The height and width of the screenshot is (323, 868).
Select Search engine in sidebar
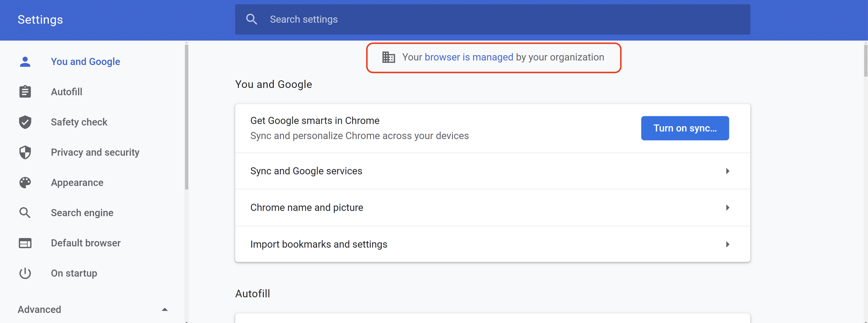tap(82, 213)
